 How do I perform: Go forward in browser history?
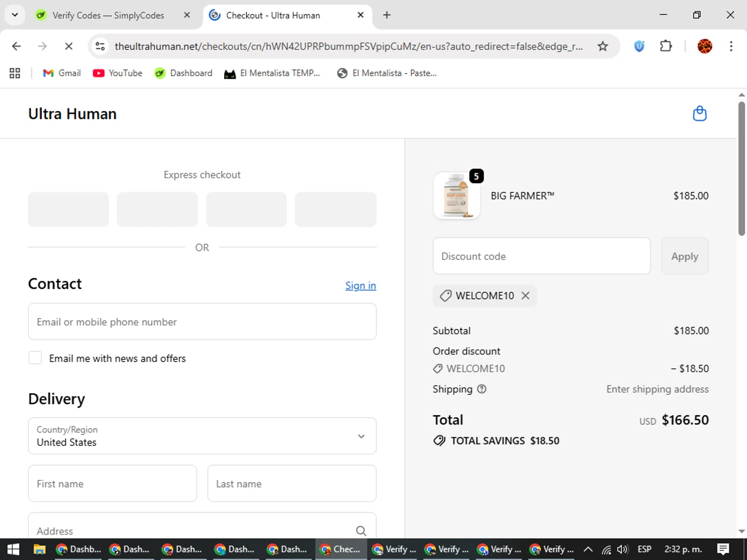pos(42,46)
